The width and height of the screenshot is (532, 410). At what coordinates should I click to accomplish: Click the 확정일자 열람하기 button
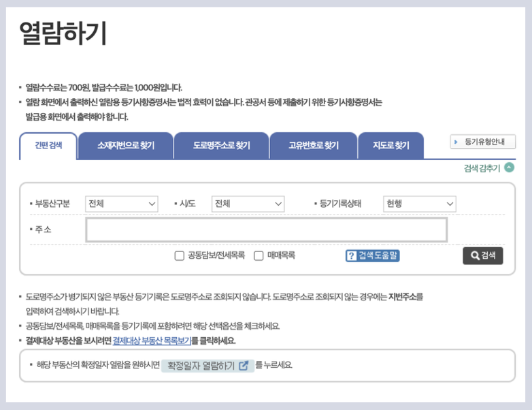point(207,366)
